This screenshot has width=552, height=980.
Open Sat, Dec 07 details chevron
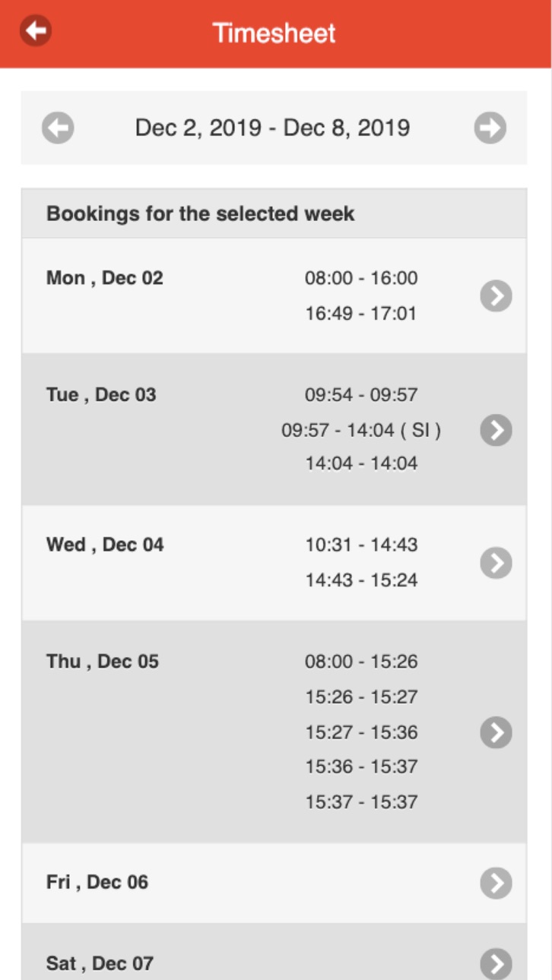[496, 964]
